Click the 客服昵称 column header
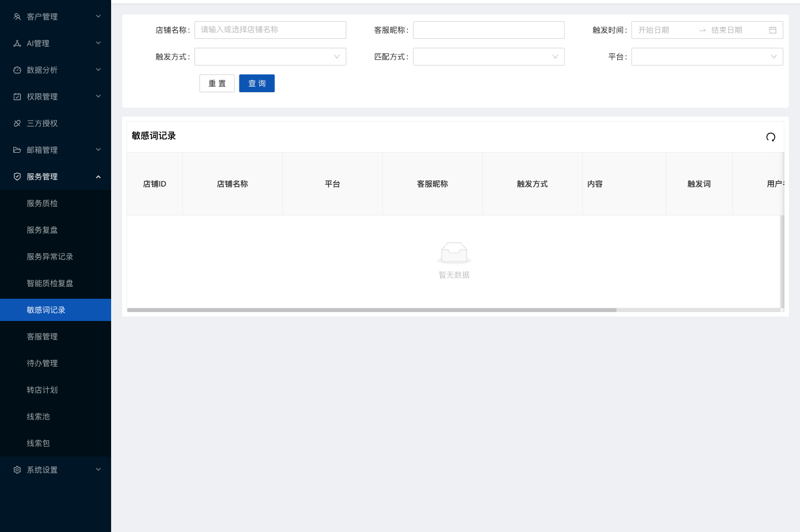 432,184
